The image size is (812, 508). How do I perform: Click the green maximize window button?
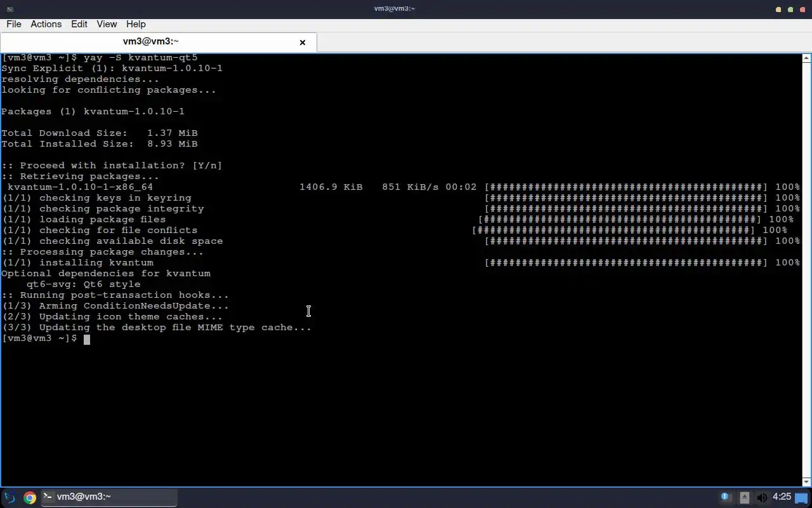coord(790,10)
